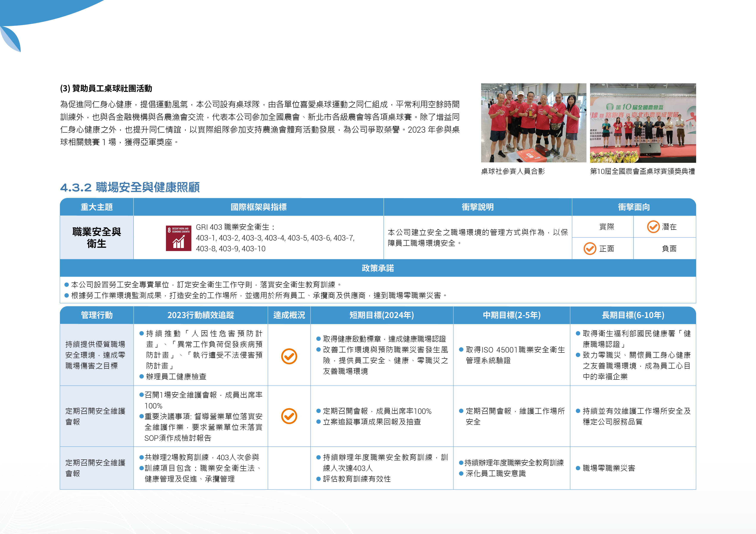Click the 中期目標(2-5年) header
The height and width of the screenshot is (534, 756).
click(512, 315)
